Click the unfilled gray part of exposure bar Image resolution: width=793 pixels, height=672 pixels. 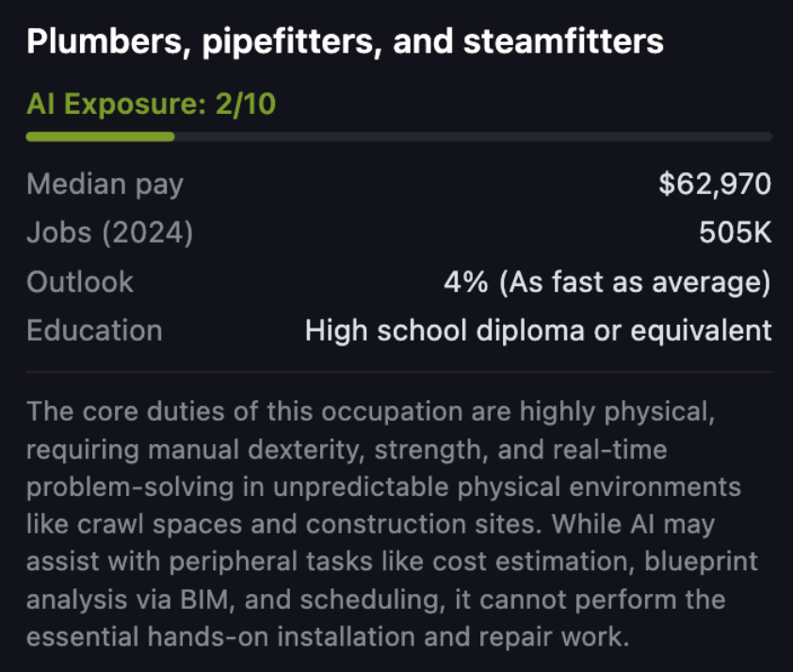[471, 136]
